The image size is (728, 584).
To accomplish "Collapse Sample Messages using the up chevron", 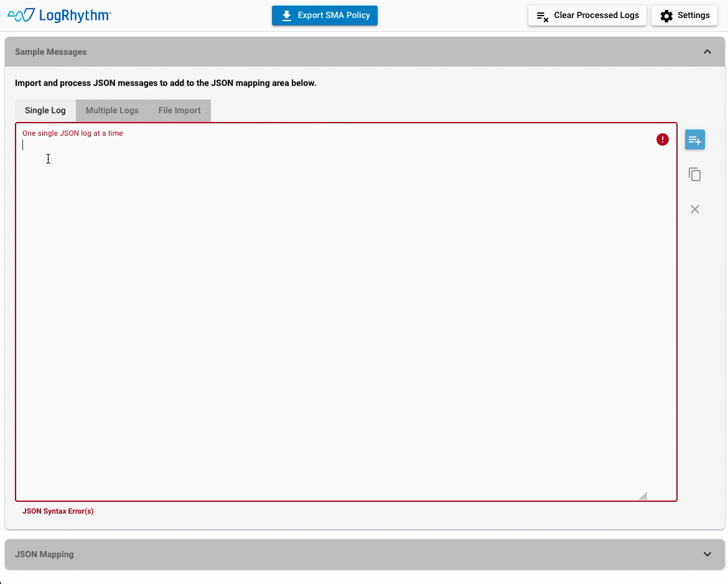I will click(707, 52).
